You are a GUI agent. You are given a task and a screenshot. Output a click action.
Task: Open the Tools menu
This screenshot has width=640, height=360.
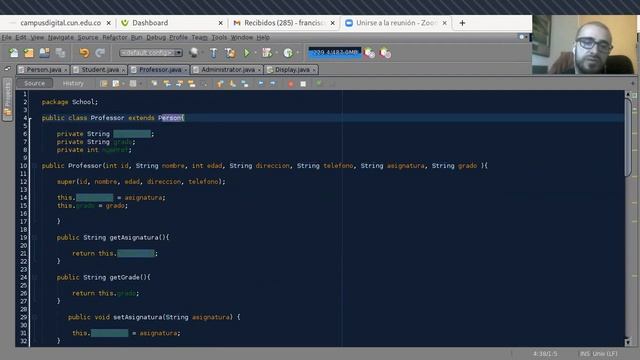[219, 37]
